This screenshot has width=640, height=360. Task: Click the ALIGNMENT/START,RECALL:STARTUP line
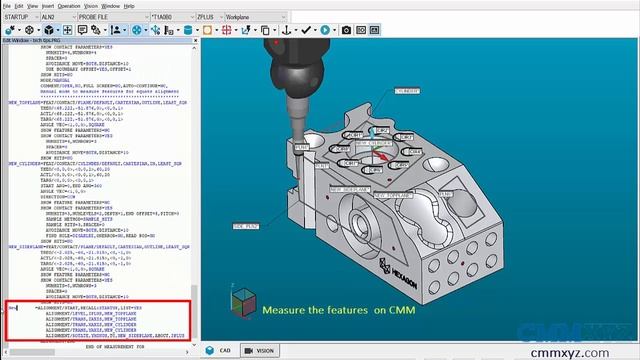click(89, 308)
